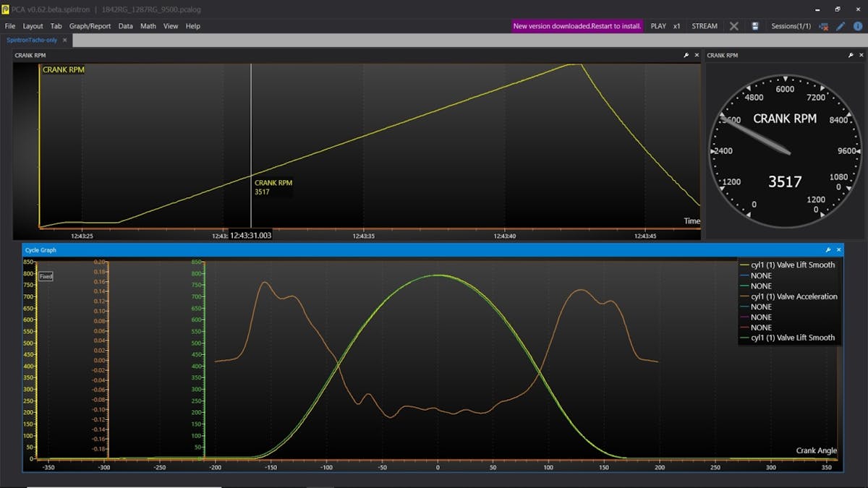Change the x1 playback speed selector
Viewport: 868px width, 488px height.
677,26
